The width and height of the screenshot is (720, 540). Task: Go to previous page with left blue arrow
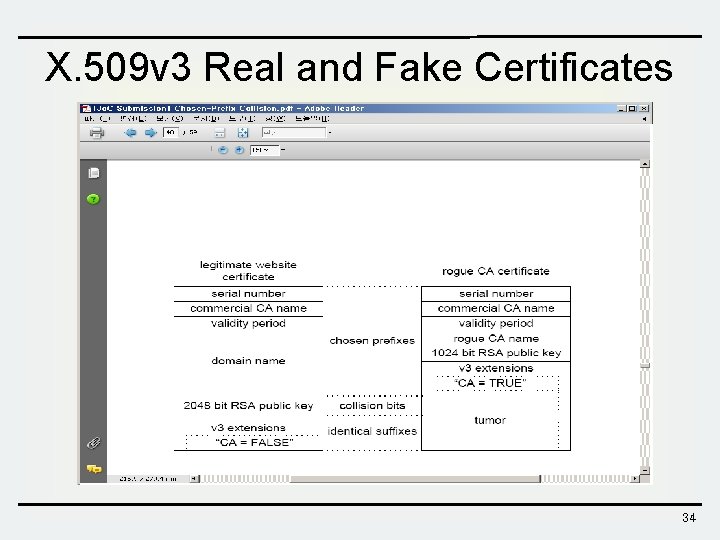130,133
